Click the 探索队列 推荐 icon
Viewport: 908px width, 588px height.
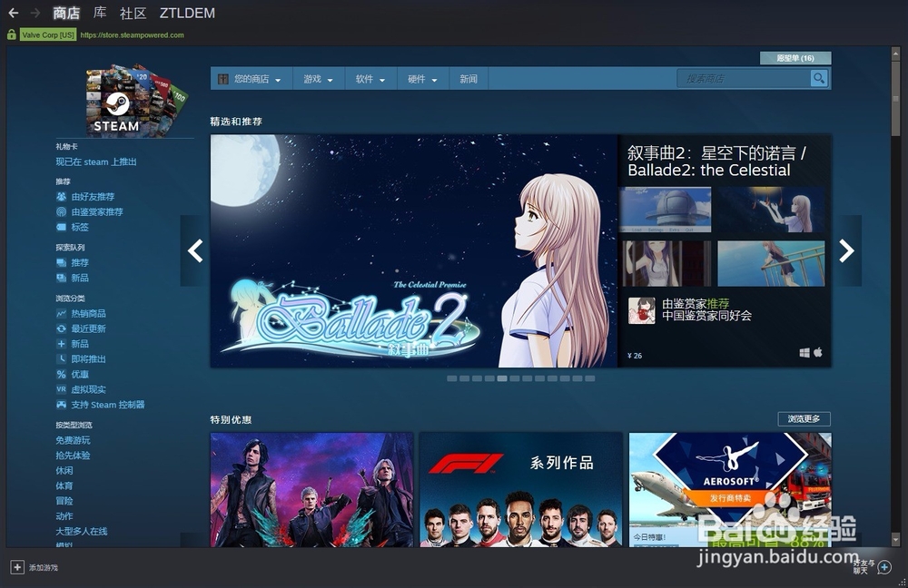[x=61, y=263]
